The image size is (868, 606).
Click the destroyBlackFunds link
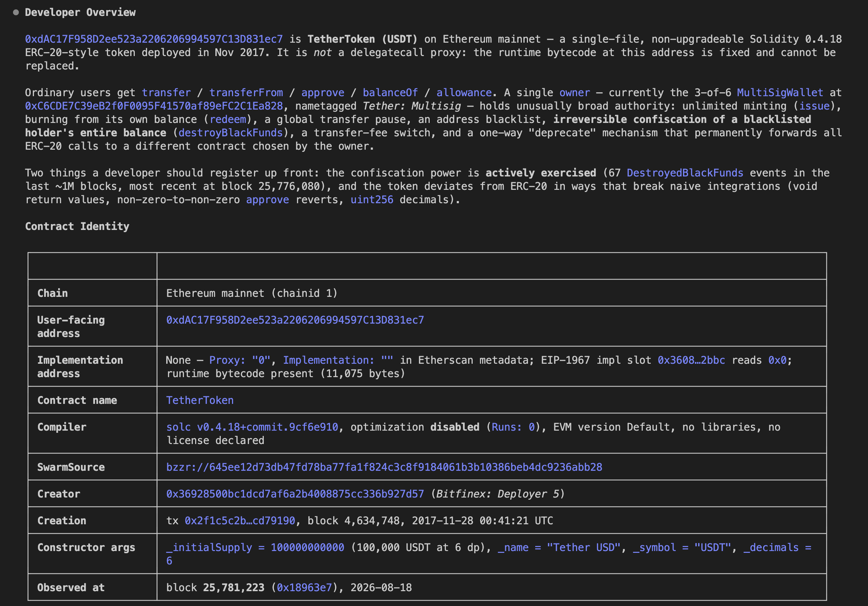pyautogui.click(x=231, y=133)
